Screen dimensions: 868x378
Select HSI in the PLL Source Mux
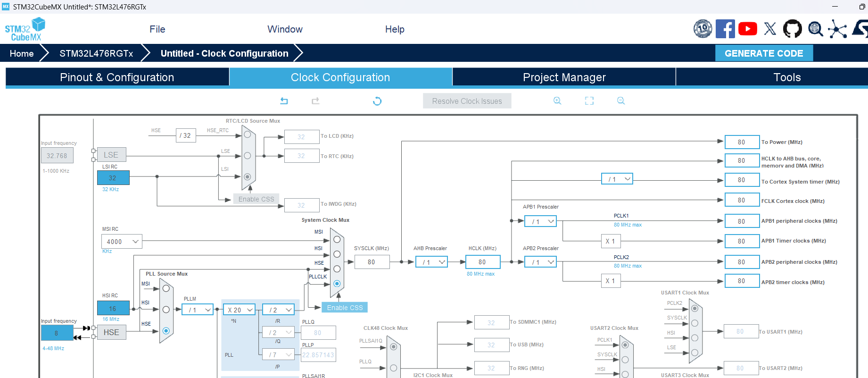click(x=166, y=310)
